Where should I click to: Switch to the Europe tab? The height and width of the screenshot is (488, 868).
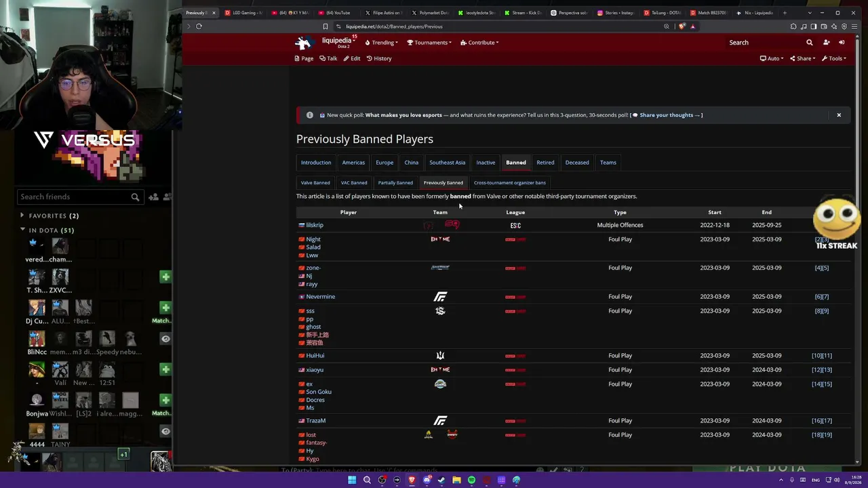pos(384,163)
